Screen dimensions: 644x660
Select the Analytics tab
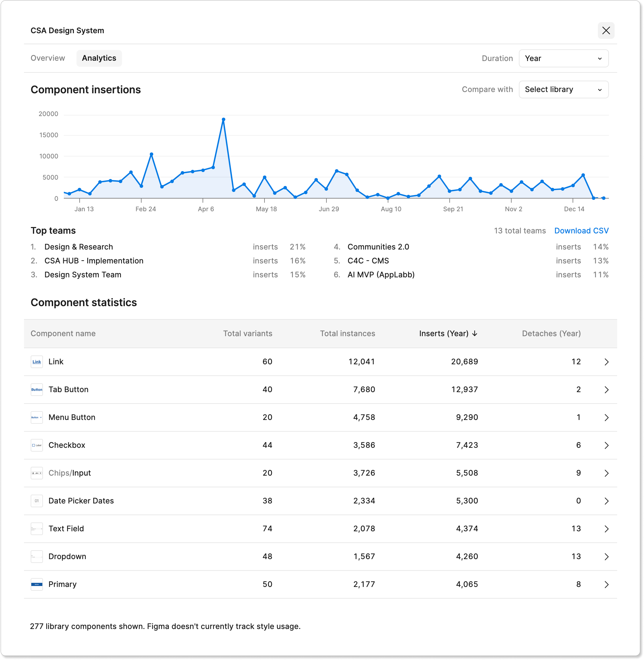point(99,58)
